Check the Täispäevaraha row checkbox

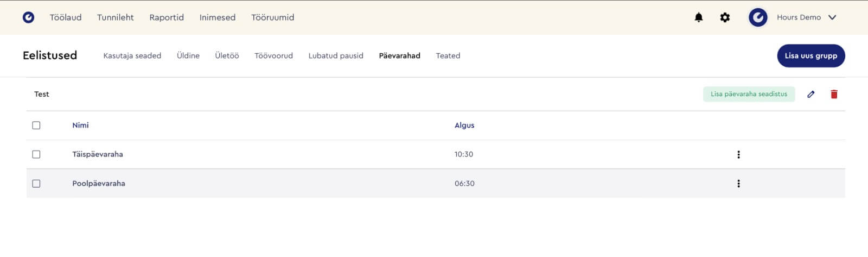click(36, 154)
